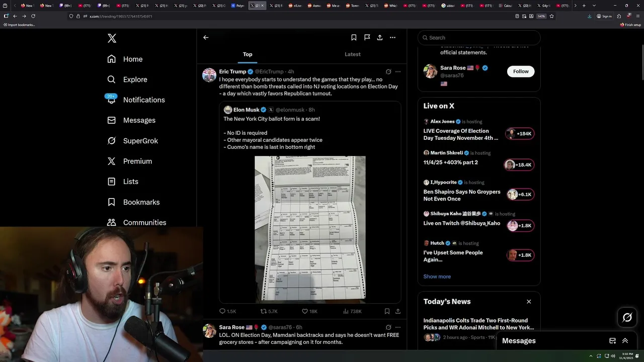Open Notifications with the 20+ badge
644x362 pixels.
click(x=136, y=100)
